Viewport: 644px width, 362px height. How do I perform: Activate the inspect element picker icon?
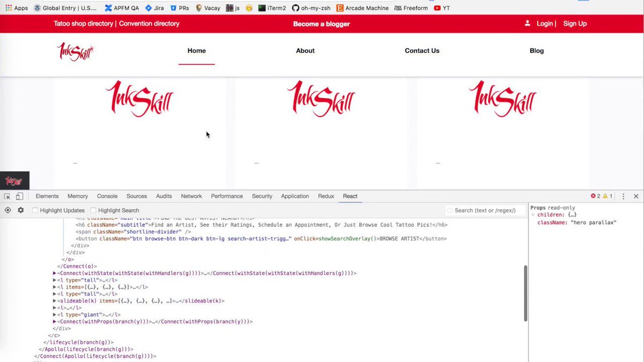tap(8, 196)
